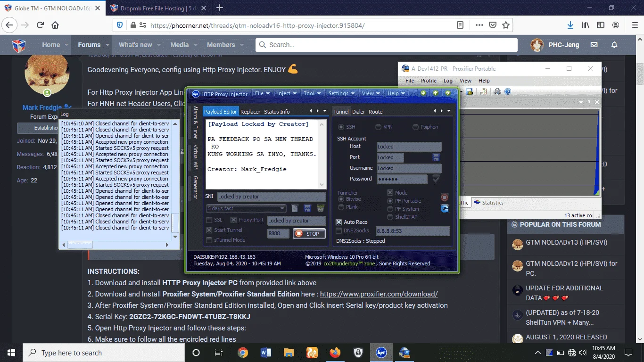Open the forum inbox envelope icon
The image size is (644, 362).
click(594, 45)
